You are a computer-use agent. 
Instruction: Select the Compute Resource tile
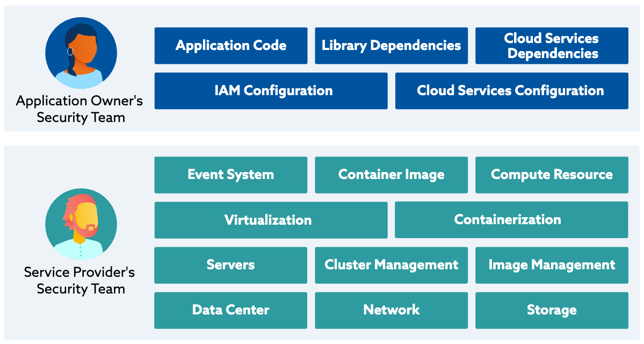click(551, 175)
